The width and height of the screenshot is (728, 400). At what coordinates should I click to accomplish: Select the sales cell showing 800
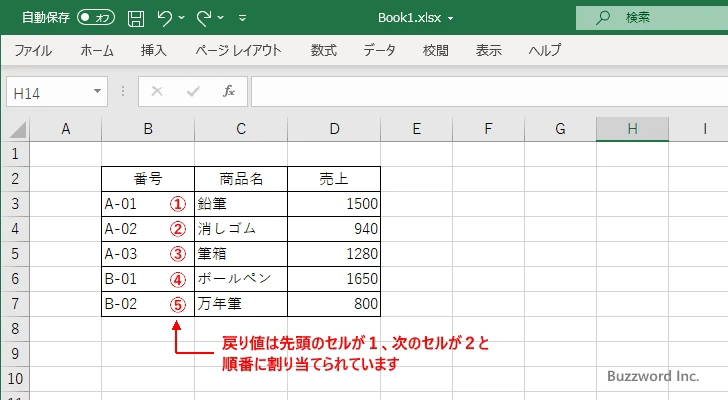tap(334, 304)
